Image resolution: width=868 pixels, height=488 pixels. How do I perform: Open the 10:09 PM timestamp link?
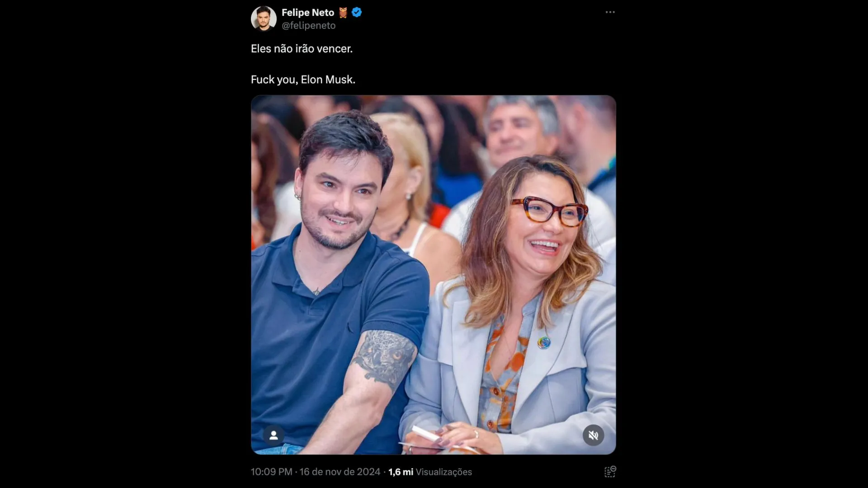click(272, 472)
